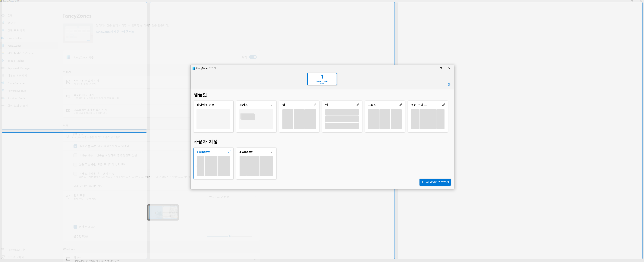
Task: Collapse the 영역 모양 section chevron
Action: (x=255, y=197)
